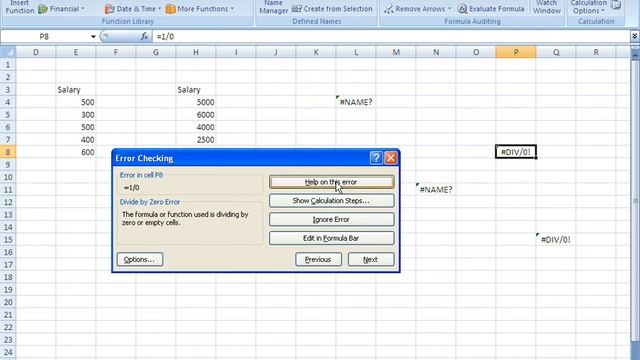Click Evaluate Formula

tap(491, 9)
